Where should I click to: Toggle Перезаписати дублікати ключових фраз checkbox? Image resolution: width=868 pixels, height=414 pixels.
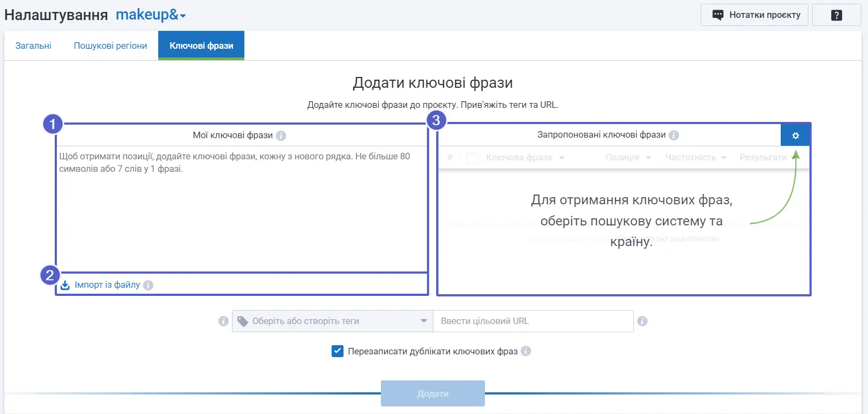[x=338, y=351]
